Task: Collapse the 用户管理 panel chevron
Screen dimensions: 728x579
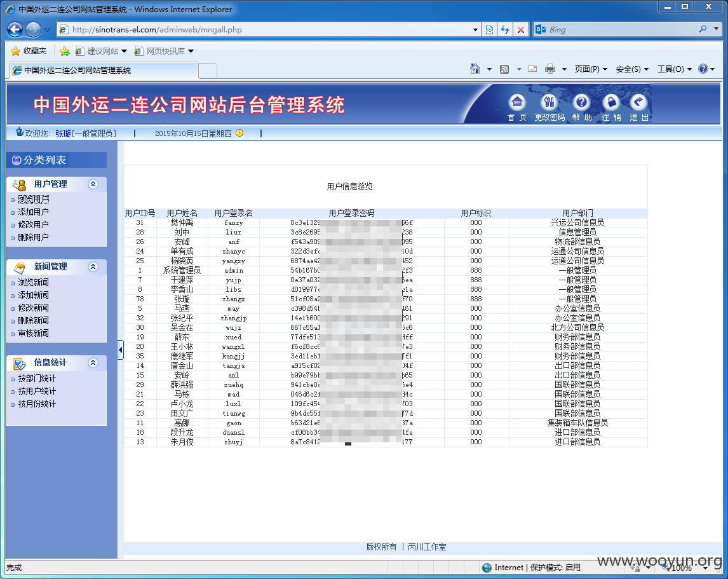Action: click(93, 184)
